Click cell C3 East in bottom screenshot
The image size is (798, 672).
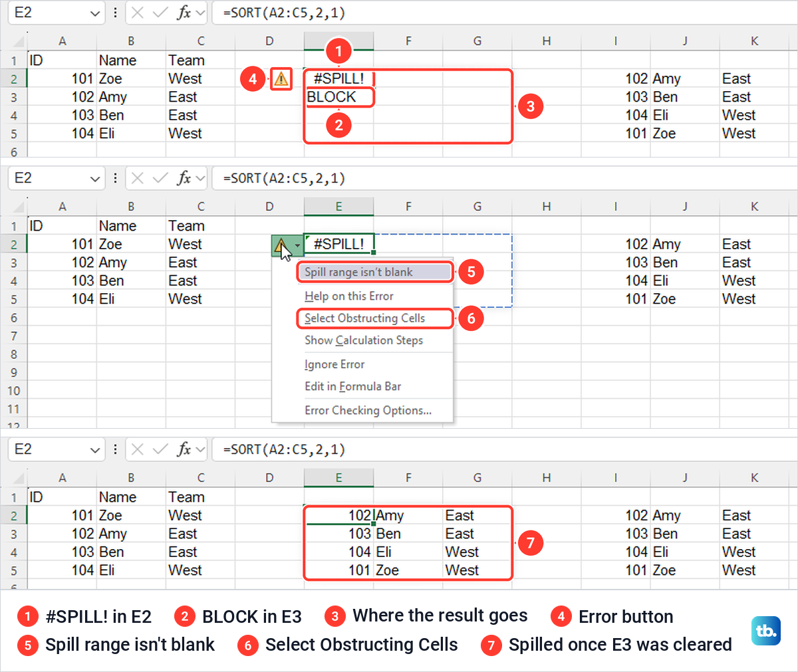[200, 534]
